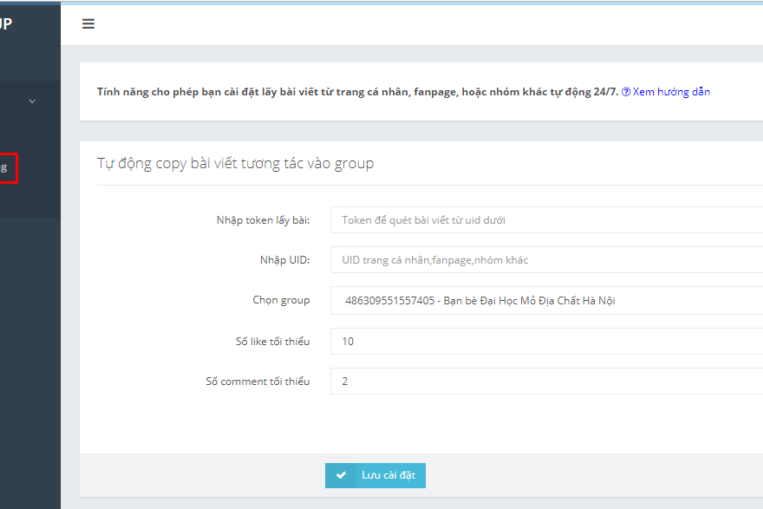763x509 pixels.
Task: Click the bold Tính năng description text
Action: pos(357,92)
